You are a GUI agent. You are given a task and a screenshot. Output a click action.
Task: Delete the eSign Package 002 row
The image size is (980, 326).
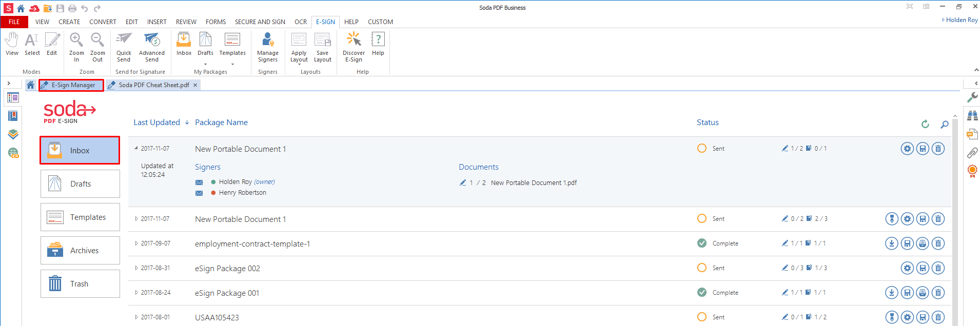pyautogui.click(x=938, y=268)
